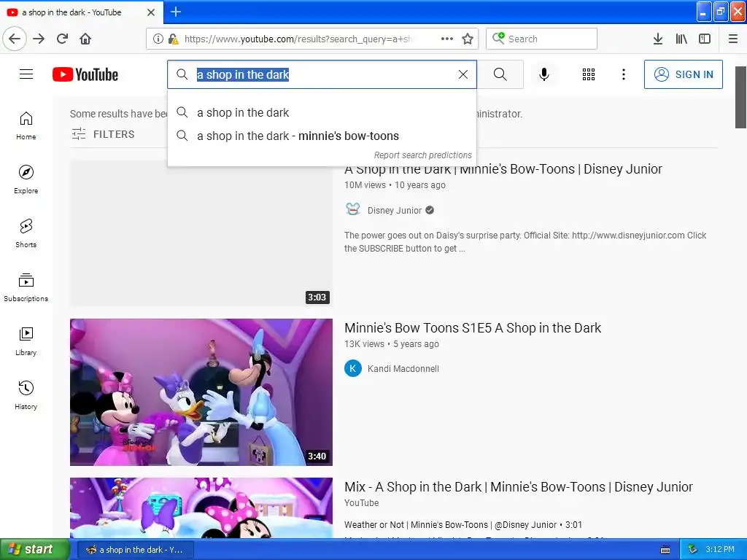This screenshot has height=560, width=747.
Task: Toggle the YouTube guide hamburger menu
Action: tap(26, 74)
